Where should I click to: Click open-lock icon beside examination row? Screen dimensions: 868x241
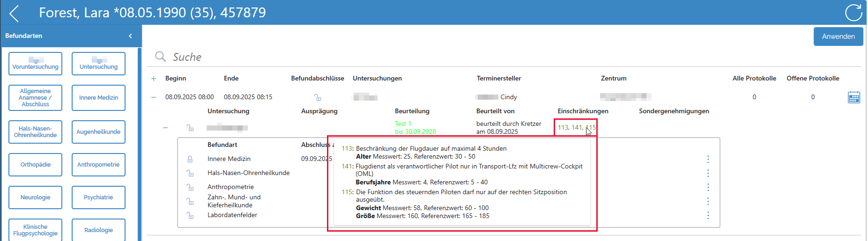190,128
